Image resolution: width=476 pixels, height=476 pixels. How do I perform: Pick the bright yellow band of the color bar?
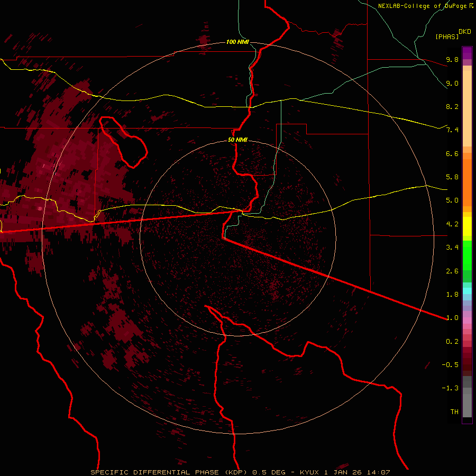coord(467,226)
